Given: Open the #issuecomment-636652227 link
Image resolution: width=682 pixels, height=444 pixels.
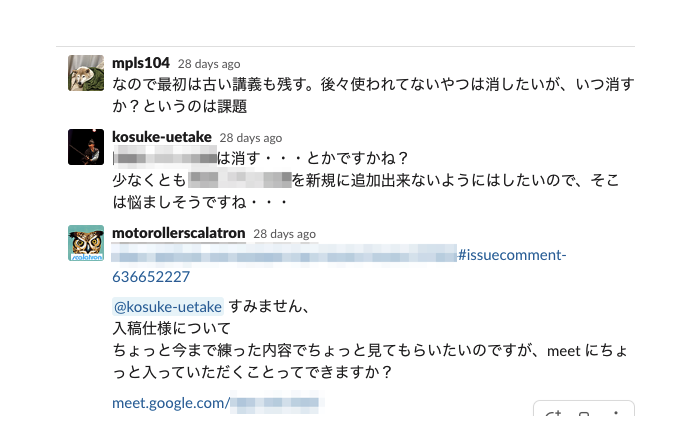Looking at the screenshot, I should [510, 256].
